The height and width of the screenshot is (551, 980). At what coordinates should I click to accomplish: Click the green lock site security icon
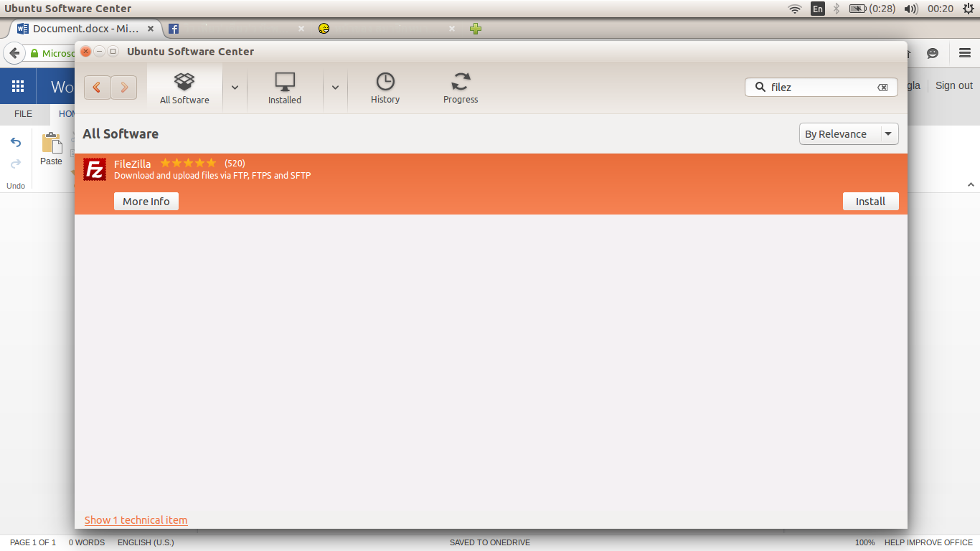pos(34,53)
